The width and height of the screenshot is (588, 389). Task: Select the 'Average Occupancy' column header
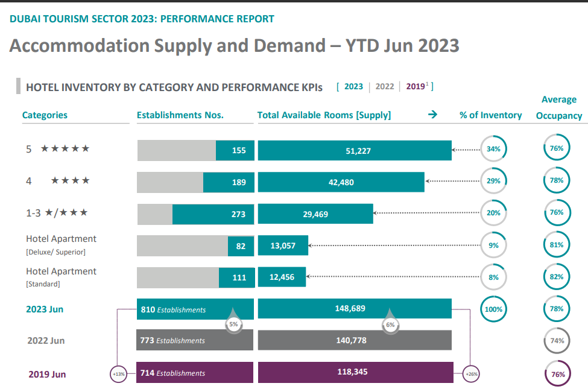(558, 108)
